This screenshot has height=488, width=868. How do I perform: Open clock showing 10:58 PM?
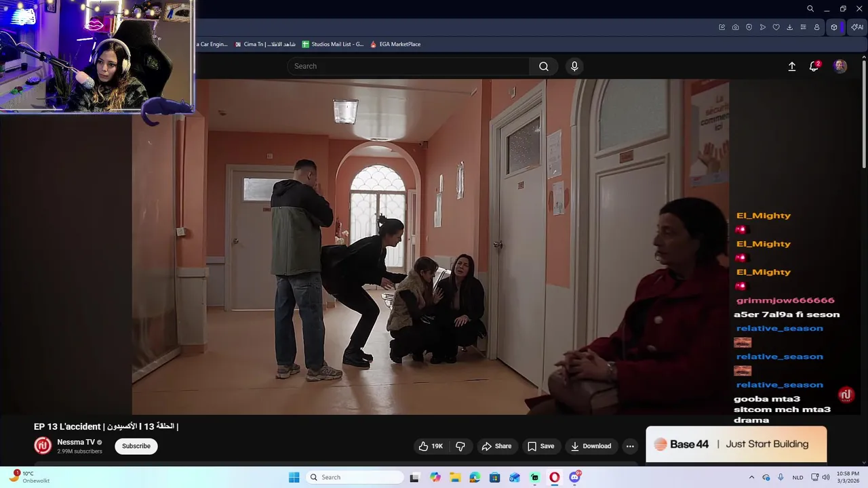(848, 477)
